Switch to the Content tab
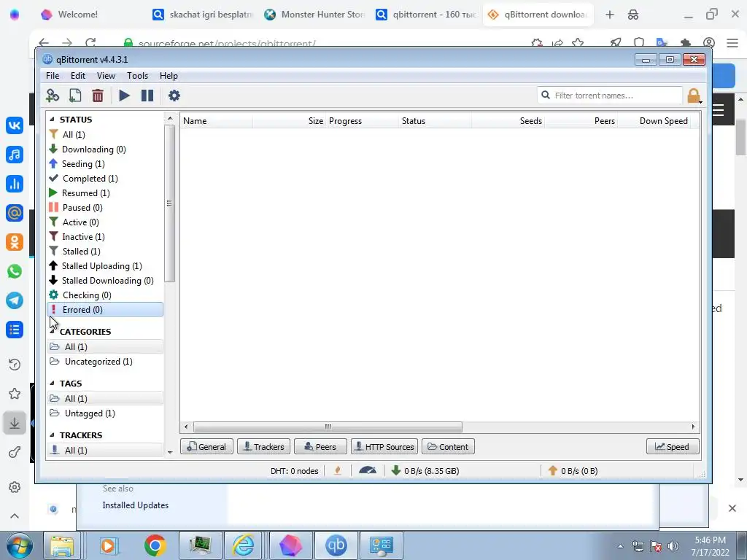747x560 pixels. click(x=448, y=447)
